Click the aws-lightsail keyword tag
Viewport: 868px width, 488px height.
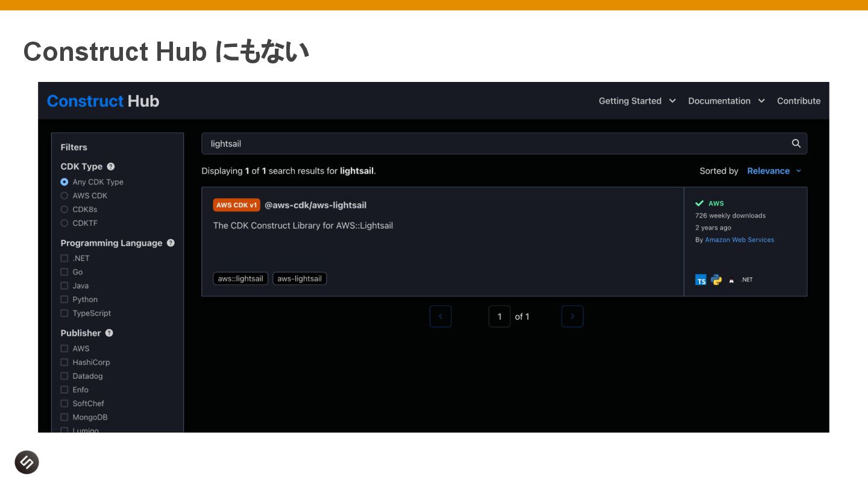pos(300,278)
